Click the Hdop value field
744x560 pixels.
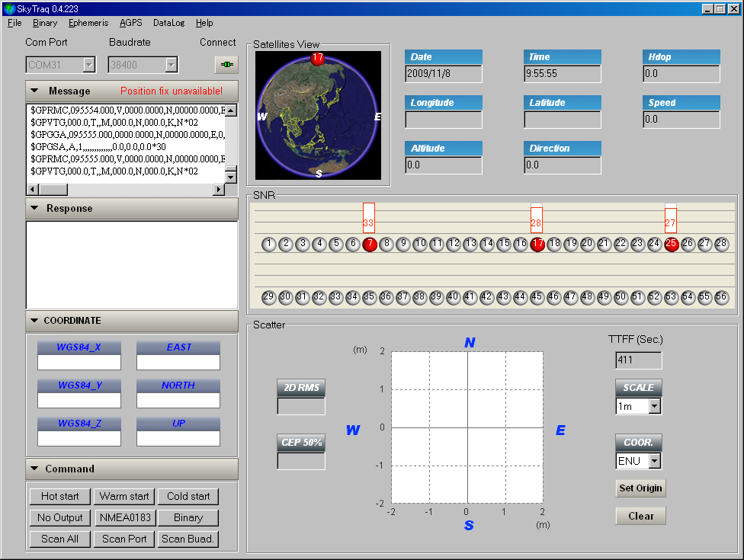681,73
